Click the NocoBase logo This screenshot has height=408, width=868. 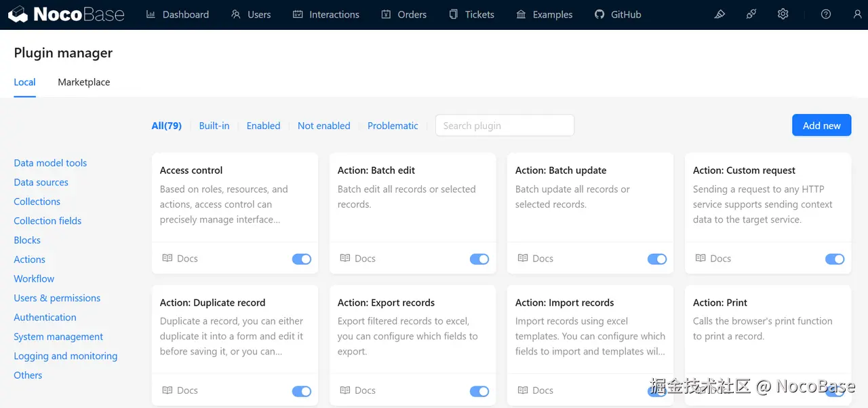pos(66,14)
